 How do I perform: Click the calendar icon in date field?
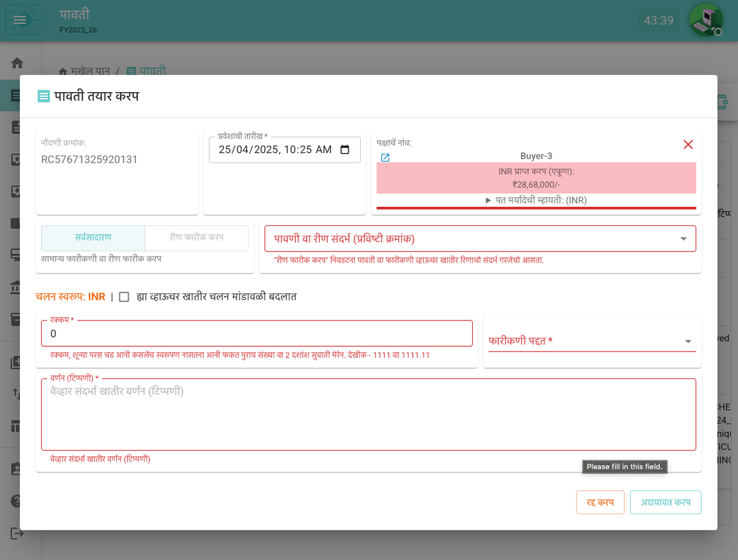click(345, 150)
